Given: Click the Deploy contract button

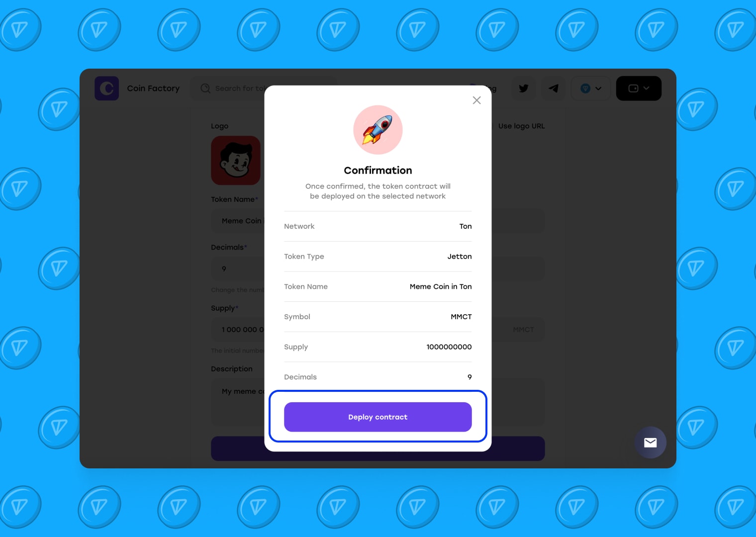Looking at the screenshot, I should pos(378,417).
